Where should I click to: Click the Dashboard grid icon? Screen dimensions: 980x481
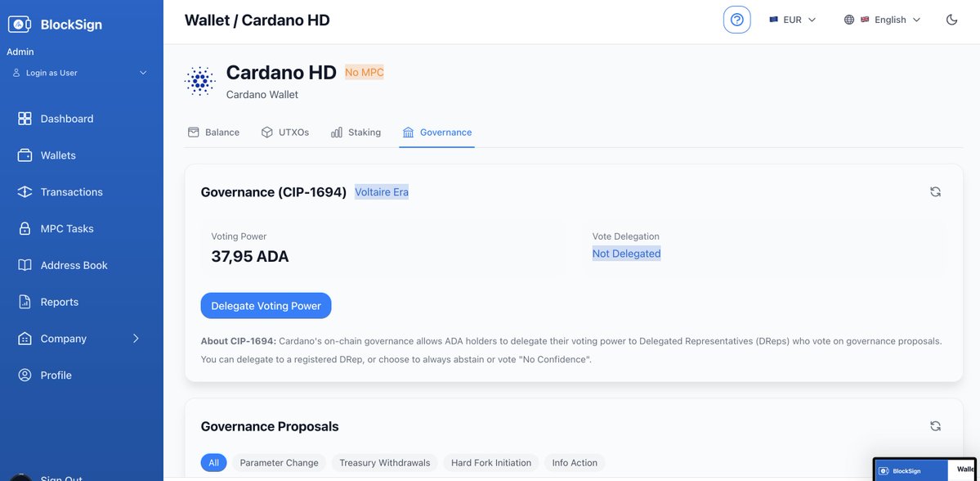click(x=25, y=119)
